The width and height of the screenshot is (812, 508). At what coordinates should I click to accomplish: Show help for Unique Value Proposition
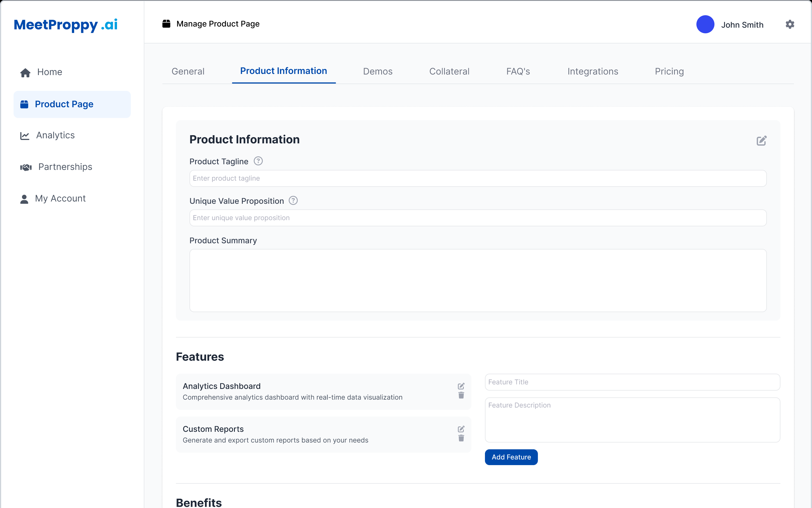pos(293,201)
